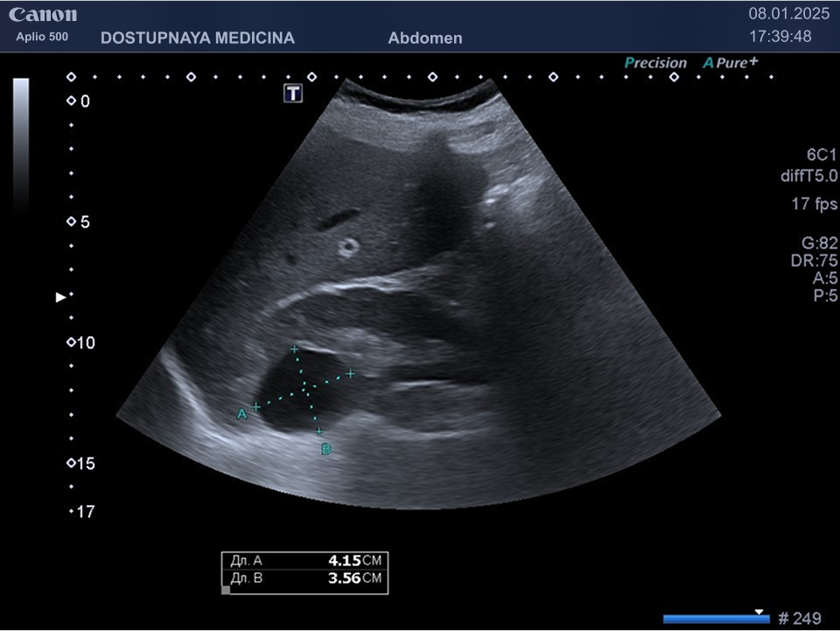The height and width of the screenshot is (631, 840).
Task: Select the caliper B label below the lesion
Action: pos(326,449)
